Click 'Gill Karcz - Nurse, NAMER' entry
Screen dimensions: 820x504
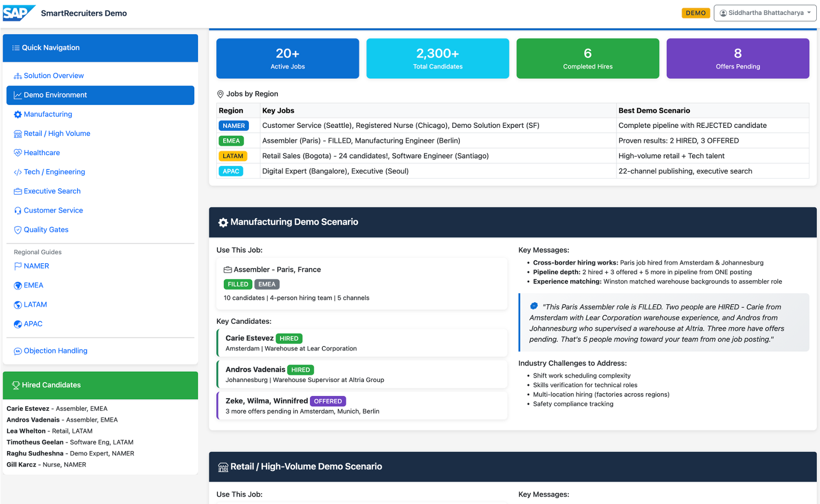[46, 465]
